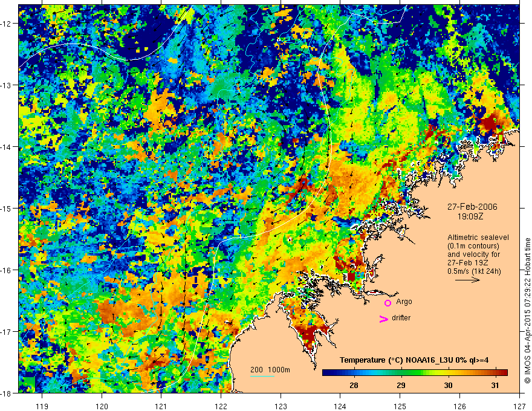
Task: Click the 'and velocity for' text line
Action: pos(473,254)
